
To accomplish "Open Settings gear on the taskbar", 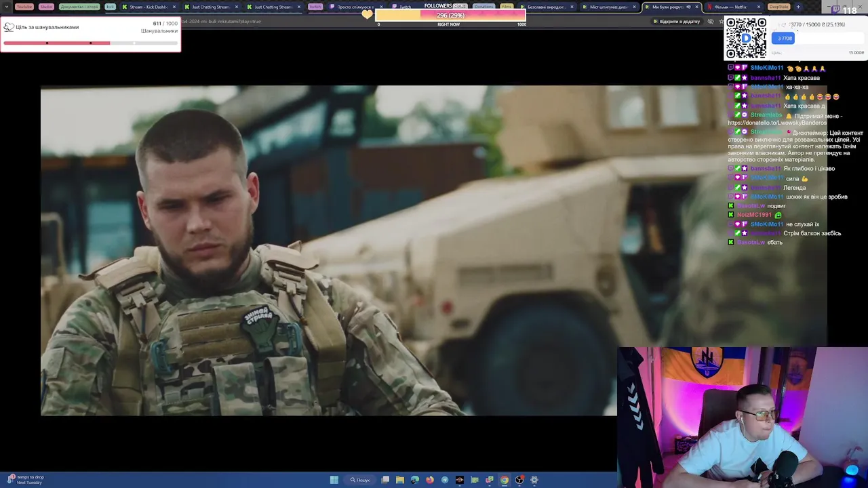I will pyautogui.click(x=534, y=480).
